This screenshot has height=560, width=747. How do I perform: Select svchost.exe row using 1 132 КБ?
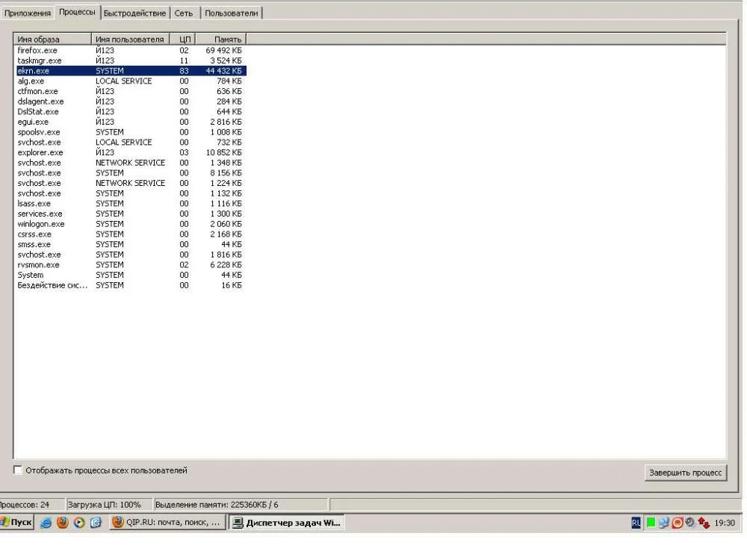tap(131, 193)
